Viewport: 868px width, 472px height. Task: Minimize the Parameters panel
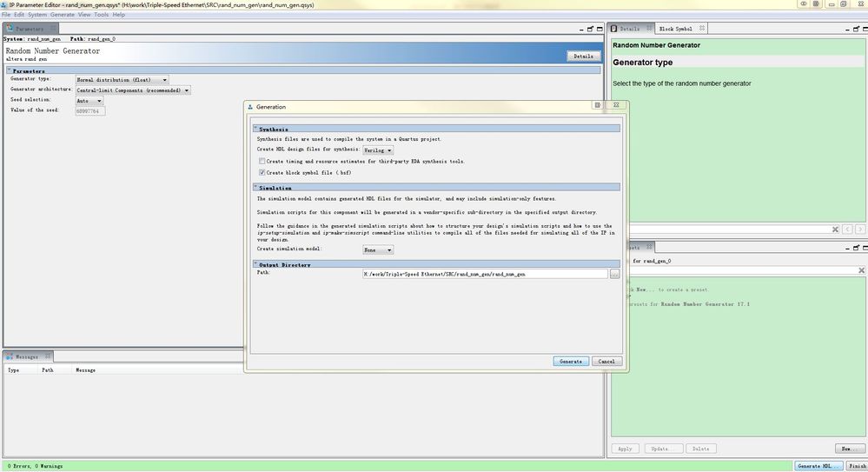point(581,30)
